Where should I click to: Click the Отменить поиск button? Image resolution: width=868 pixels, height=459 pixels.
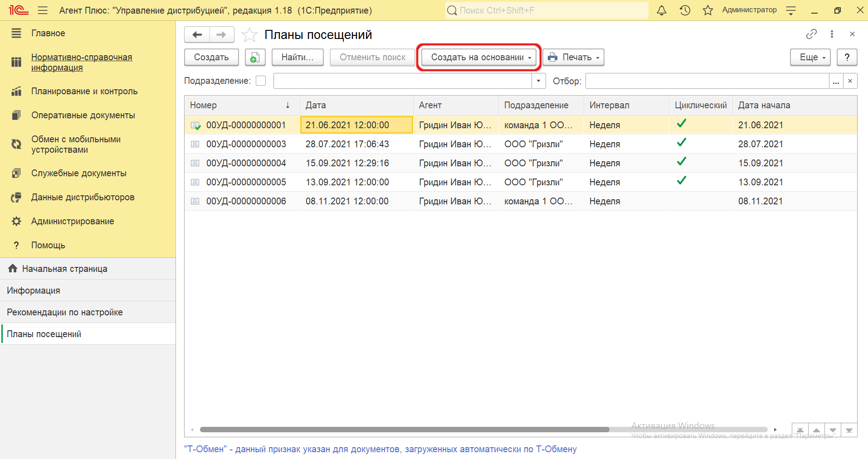(372, 57)
